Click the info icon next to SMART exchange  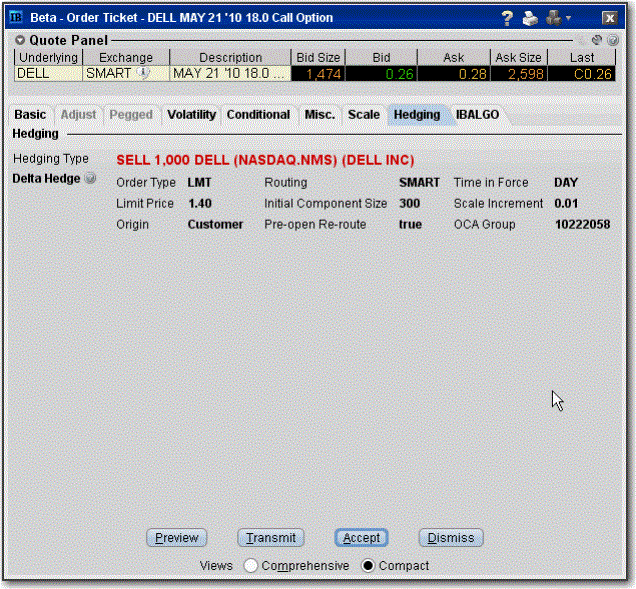143,73
